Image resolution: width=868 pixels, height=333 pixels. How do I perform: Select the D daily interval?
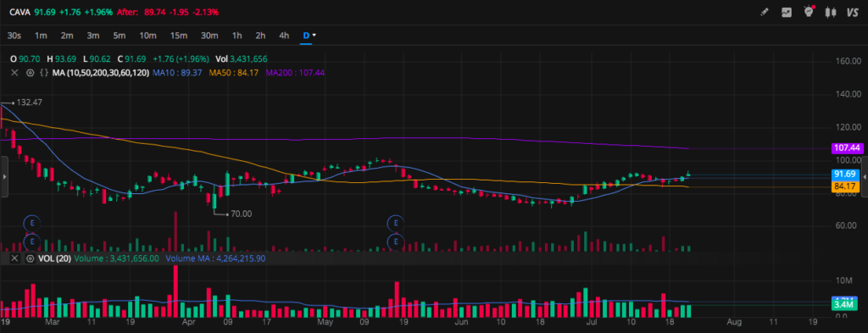click(305, 36)
